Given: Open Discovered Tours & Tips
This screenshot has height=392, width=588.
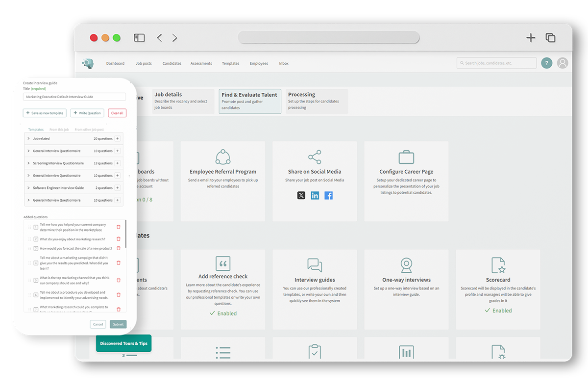Looking at the screenshot, I should [x=123, y=343].
